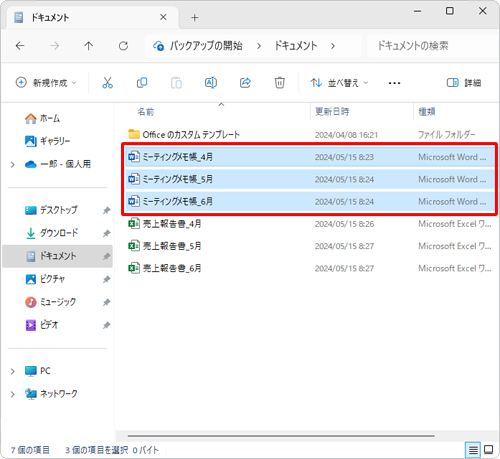Screen dimensions: 500x459
Task: Click the Copy icon in toolbar
Action: 142,83
